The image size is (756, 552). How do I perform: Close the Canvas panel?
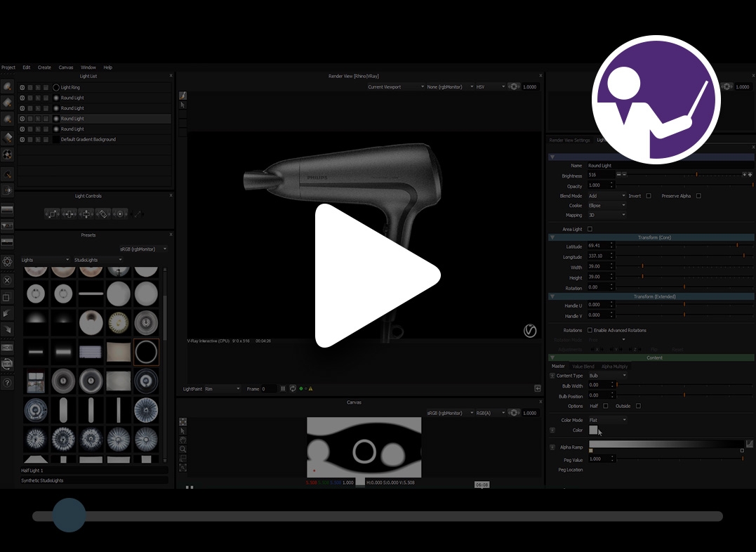click(541, 402)
